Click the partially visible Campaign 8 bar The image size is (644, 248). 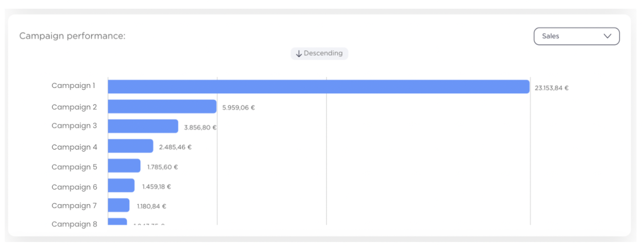click(117, 221)
